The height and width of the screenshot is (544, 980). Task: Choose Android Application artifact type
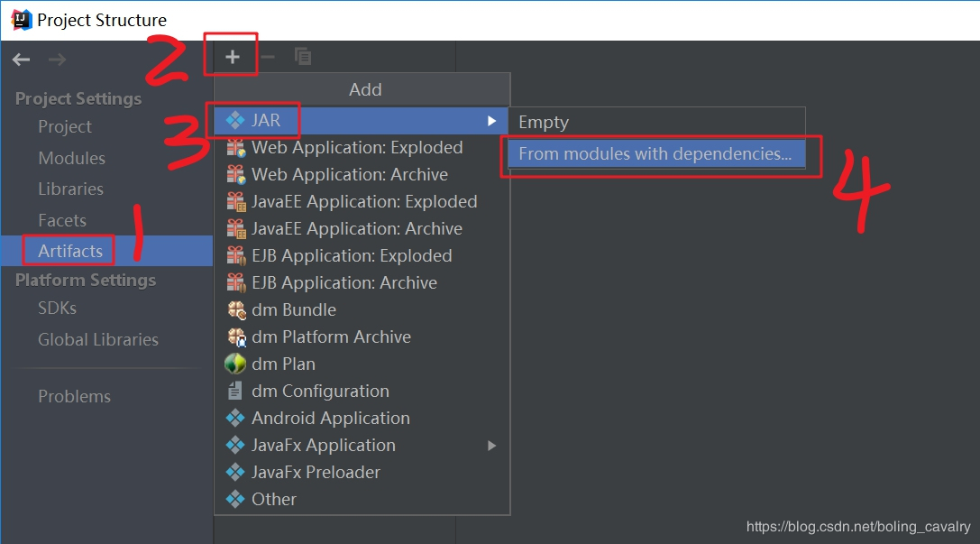point(362,418)
